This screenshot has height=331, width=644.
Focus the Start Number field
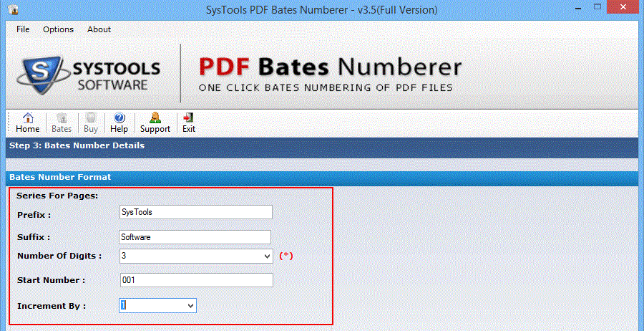[196, 280]
